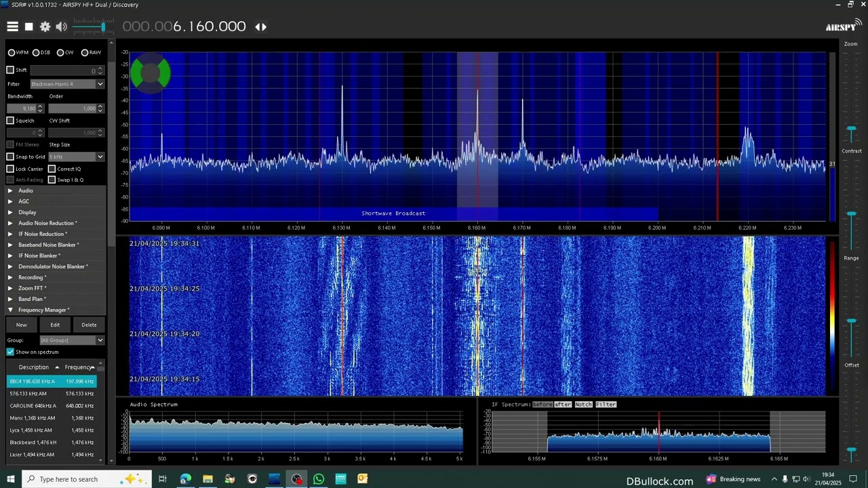Select the Blackbeard 1,476 kH bookmark
Image resolution: width=868 pixels, height=488 pixels.
pos(52,443)
